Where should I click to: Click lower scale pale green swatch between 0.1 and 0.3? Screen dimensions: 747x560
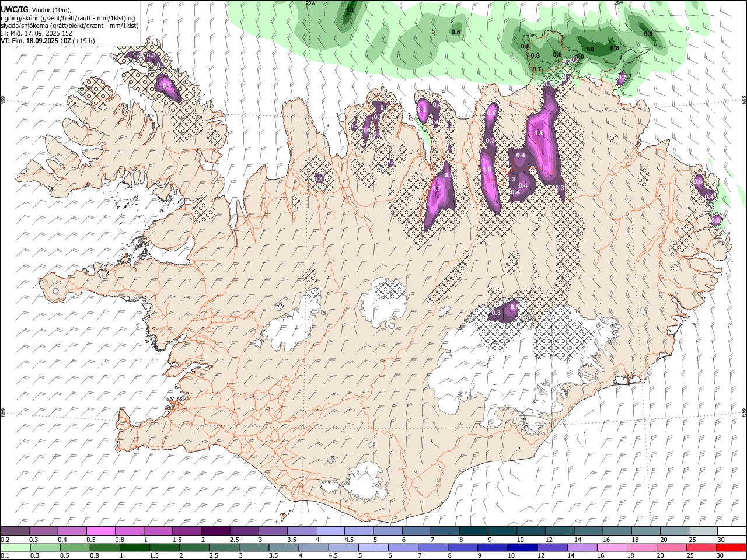click(15, 547)
